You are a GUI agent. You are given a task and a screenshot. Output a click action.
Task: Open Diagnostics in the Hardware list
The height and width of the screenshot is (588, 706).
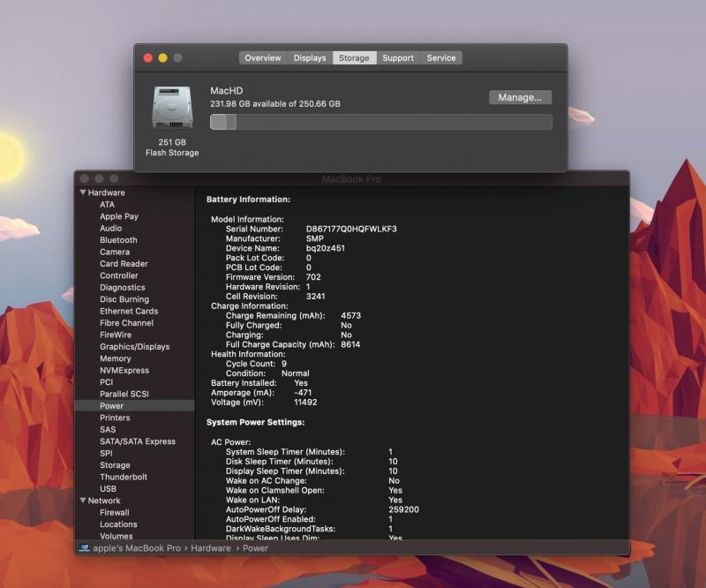(123, 288)
